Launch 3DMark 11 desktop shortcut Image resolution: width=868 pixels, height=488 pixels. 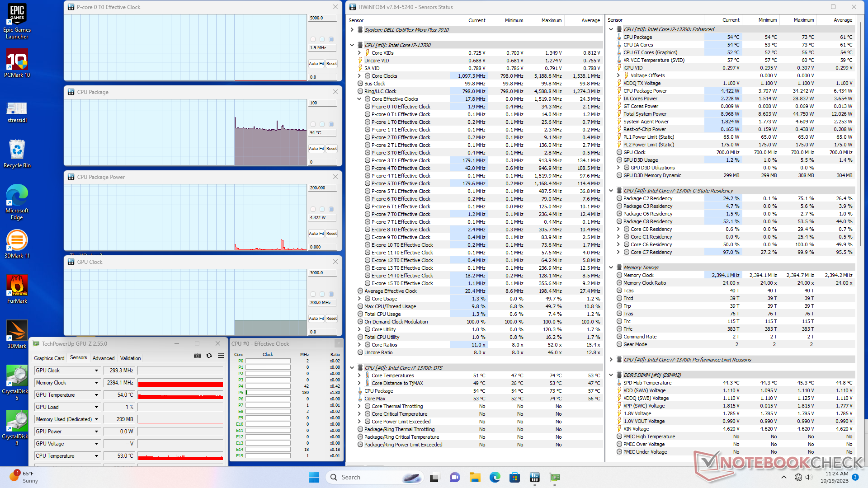point(17,244)
